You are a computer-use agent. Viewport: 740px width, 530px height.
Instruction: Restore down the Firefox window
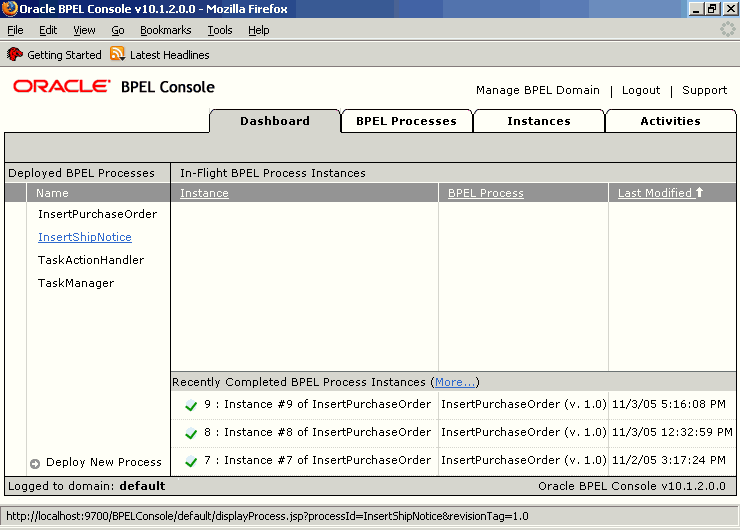coord(712,9)
